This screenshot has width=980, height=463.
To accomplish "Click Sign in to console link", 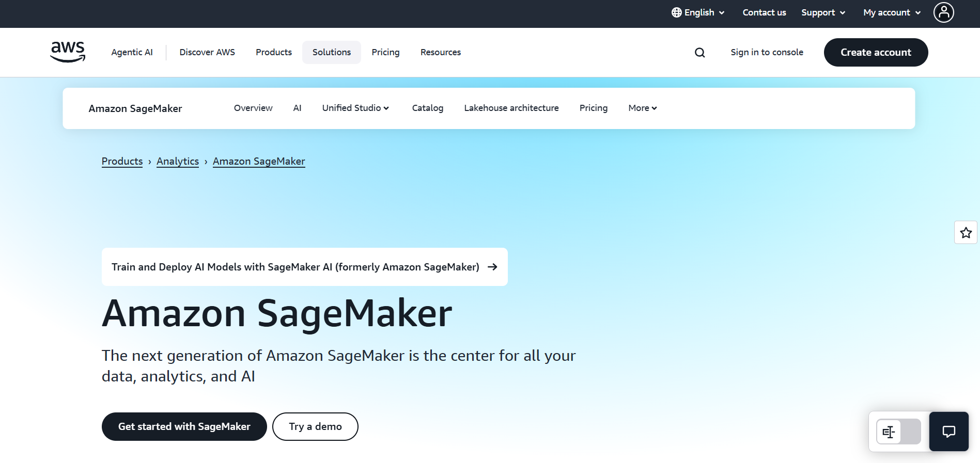I will 767,52.
